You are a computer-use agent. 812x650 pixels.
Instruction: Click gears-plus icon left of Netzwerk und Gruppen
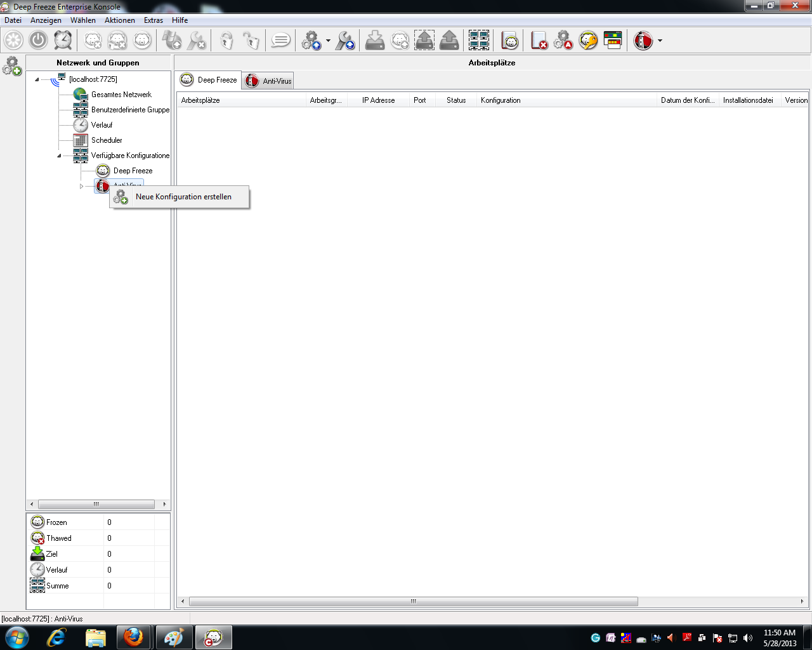point(12,65)
